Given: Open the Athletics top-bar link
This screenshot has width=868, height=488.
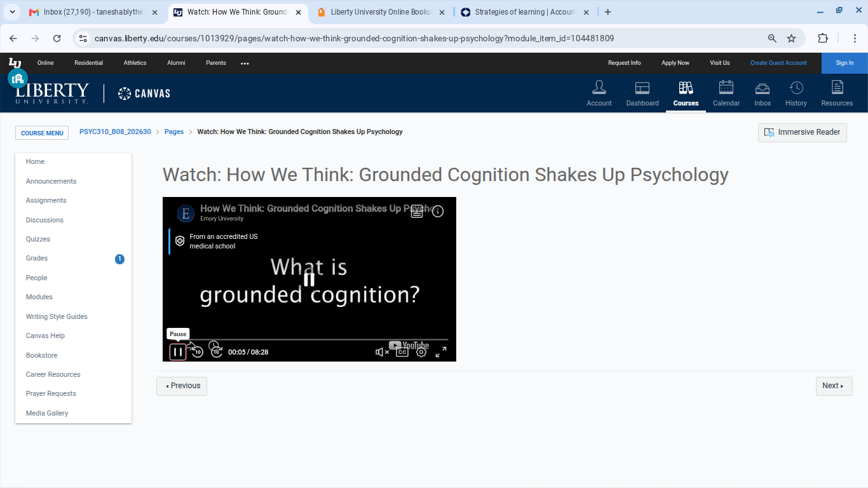Looking at the screenshot, I should point(135,63).
